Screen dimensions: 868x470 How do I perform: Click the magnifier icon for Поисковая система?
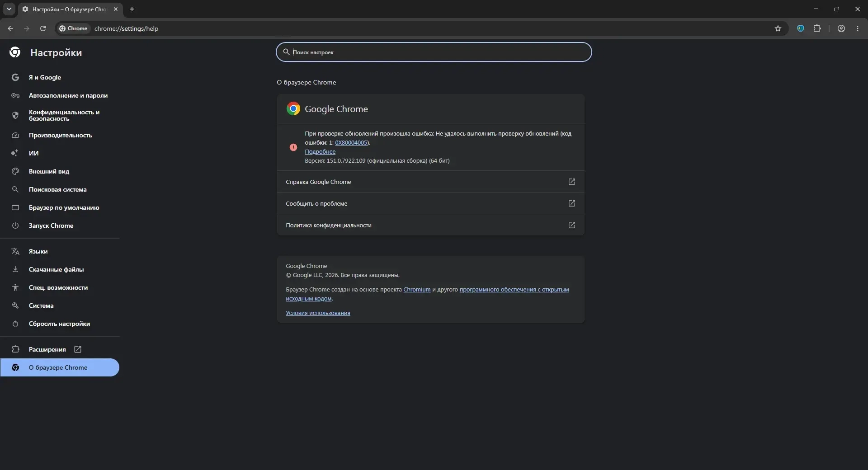coord(15,189)
